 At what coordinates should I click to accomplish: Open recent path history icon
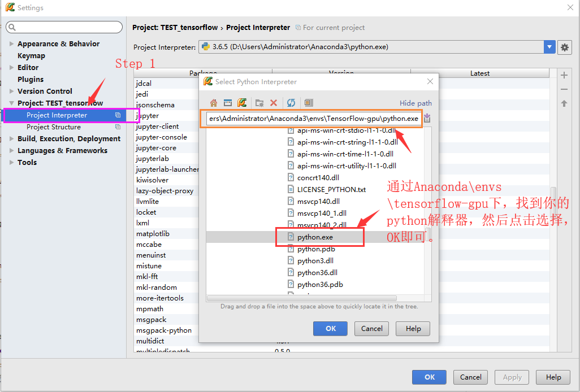[427, 118]
